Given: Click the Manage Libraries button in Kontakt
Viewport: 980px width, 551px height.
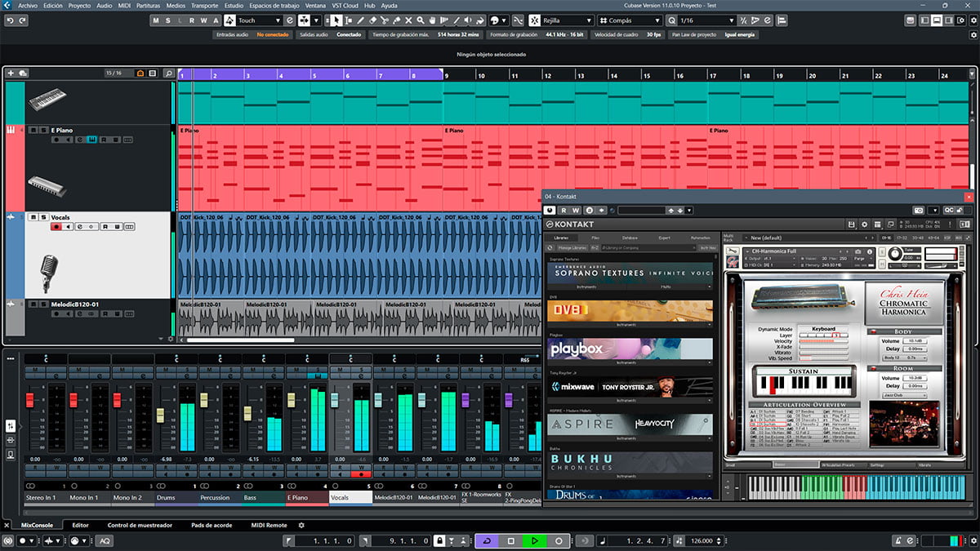Looking at the screenshot, I should 572,247.
